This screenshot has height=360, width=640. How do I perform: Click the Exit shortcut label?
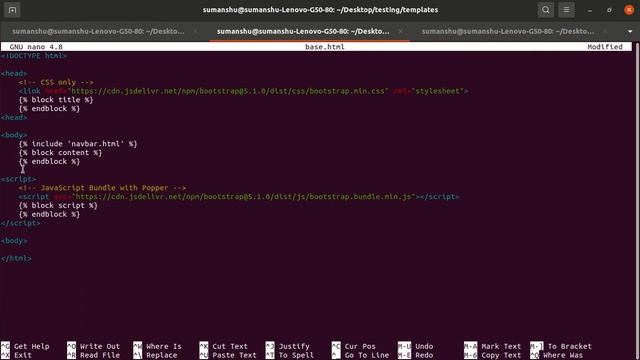point(23,356)
